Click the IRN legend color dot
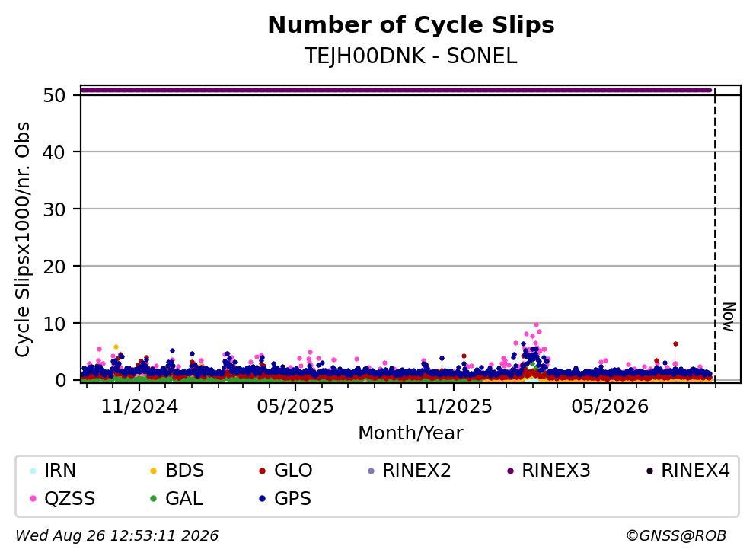Image resolution: width=756 pixels, height=559 pixels. point(33,471)
